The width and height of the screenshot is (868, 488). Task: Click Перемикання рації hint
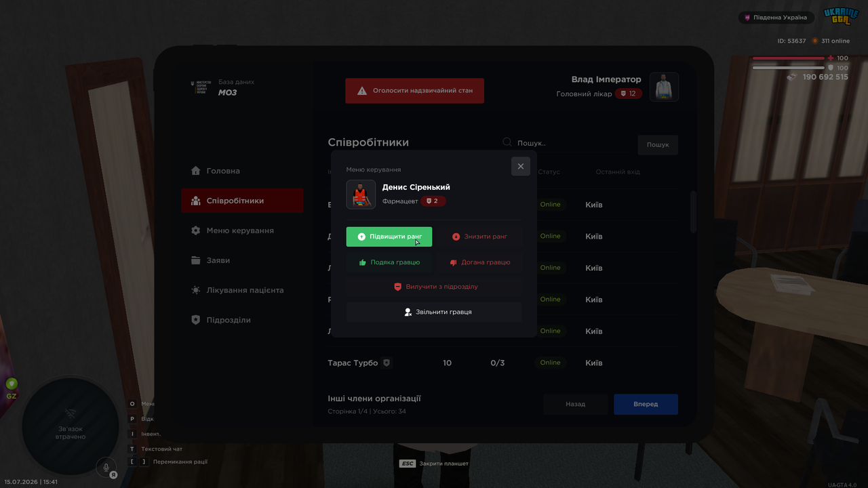coord(180,462)
